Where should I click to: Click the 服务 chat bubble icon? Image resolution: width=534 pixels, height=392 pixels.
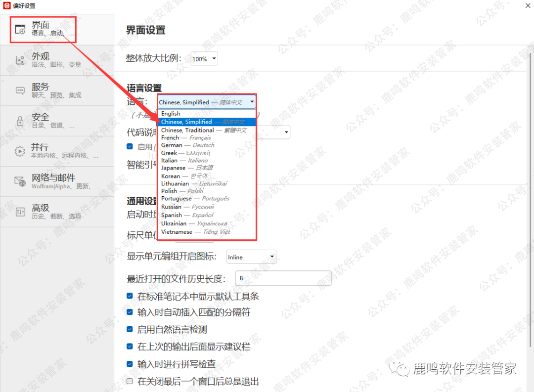(x=20, y=90)
